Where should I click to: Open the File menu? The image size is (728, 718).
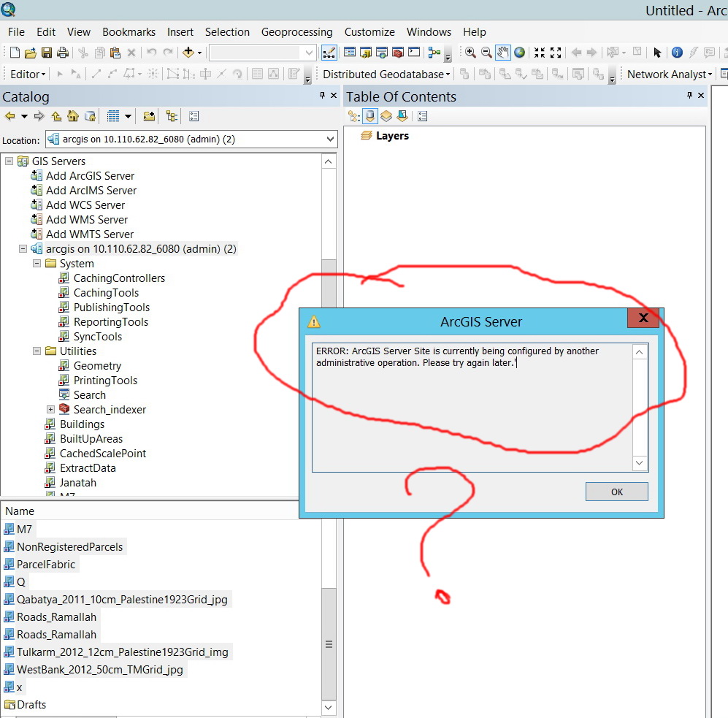pos(16,32)
